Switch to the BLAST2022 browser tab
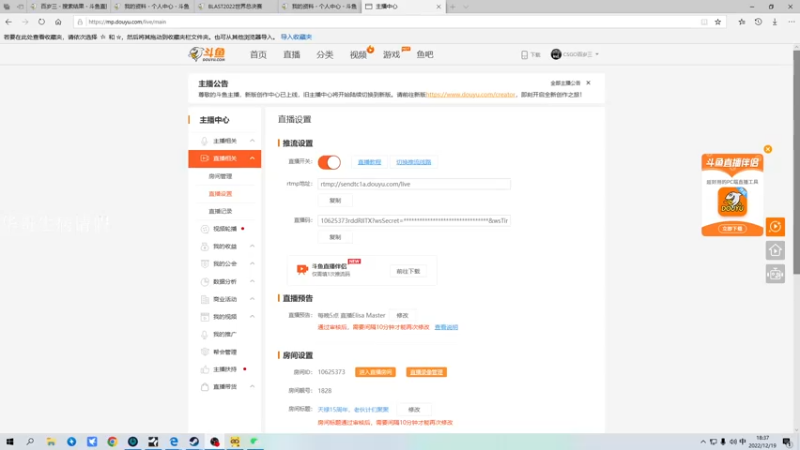The height and width of the screenshot is (450, 800). click(236, 7)
